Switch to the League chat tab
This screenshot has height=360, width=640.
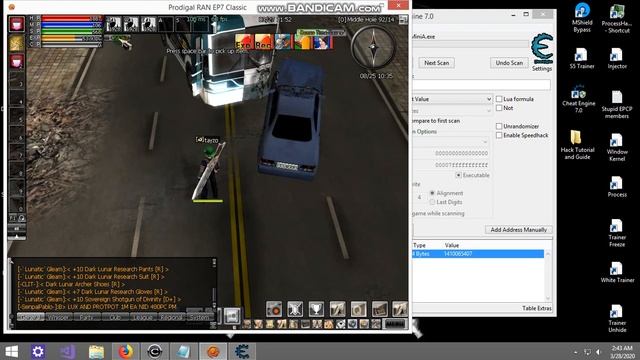[x=144, y=317]
